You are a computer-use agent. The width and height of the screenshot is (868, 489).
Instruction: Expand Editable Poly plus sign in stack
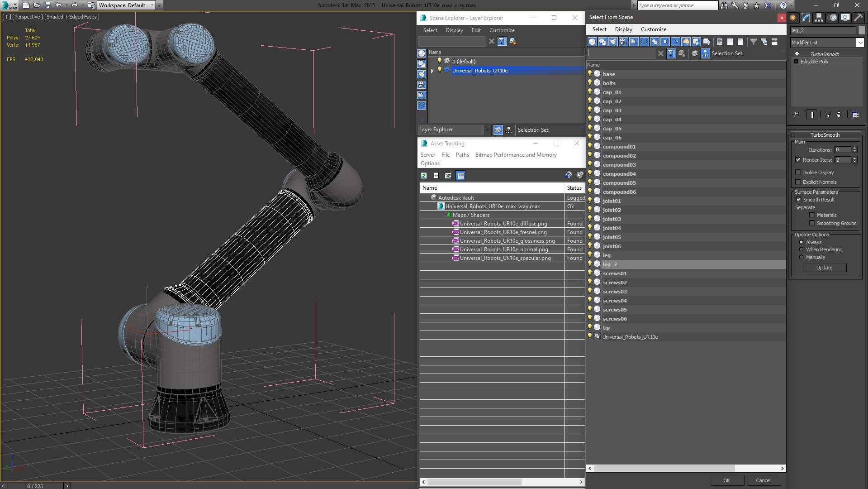(796, 62)
